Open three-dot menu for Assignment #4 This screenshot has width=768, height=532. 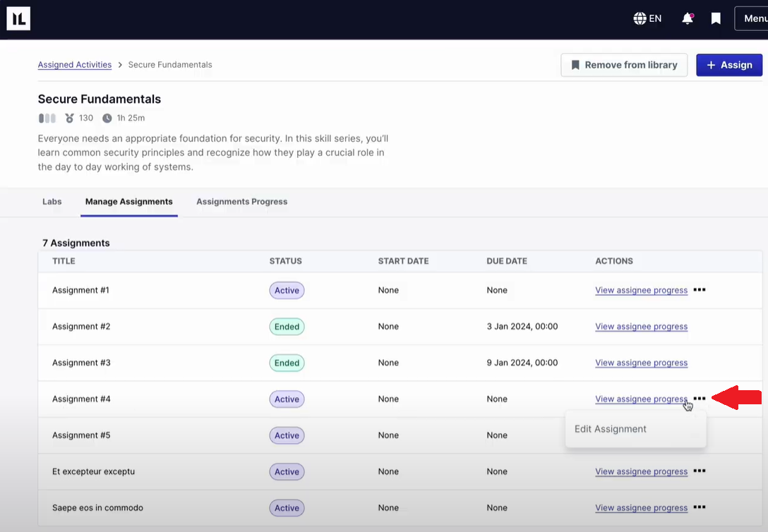(x=699, y=399)
